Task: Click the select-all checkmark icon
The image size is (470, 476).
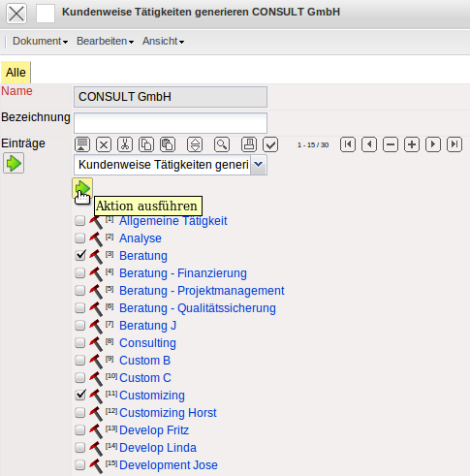Action: click(x=270, y=144)
